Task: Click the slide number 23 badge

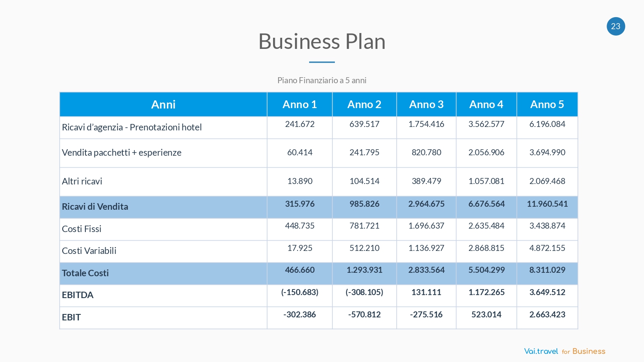Action: (616, 26)
